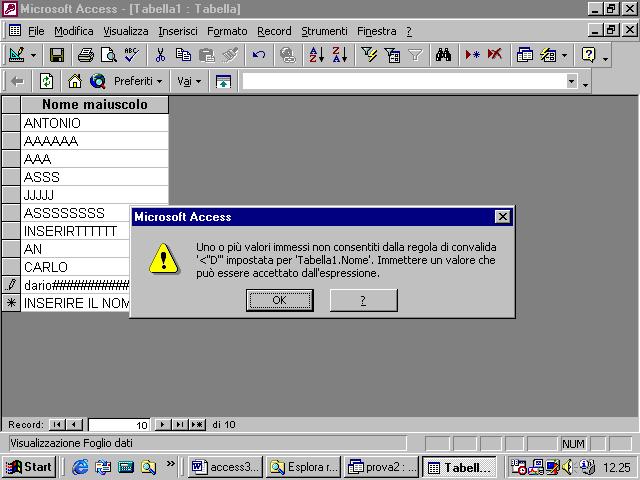Go to previous record navigation button
The height and width of the screenshot is (480, 640).
74,424
